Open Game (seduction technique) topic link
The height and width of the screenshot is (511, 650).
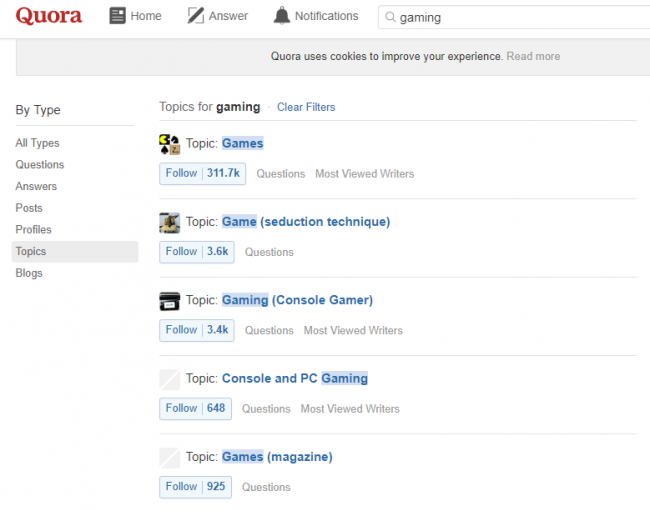[306, 222]
